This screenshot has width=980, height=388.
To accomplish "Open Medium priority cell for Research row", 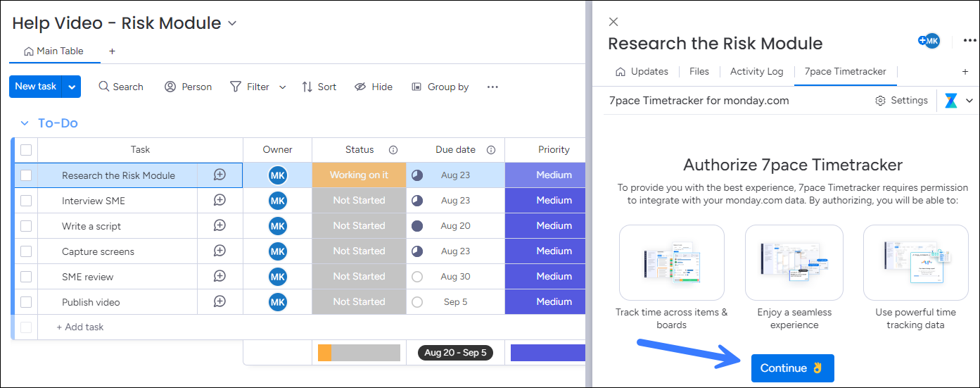I will pyautogui.click(x=545, y=175).
